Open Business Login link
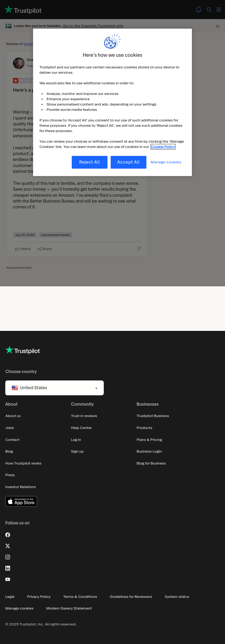The width and height of the screenshot is (225, 644). [x=149, y=452]
